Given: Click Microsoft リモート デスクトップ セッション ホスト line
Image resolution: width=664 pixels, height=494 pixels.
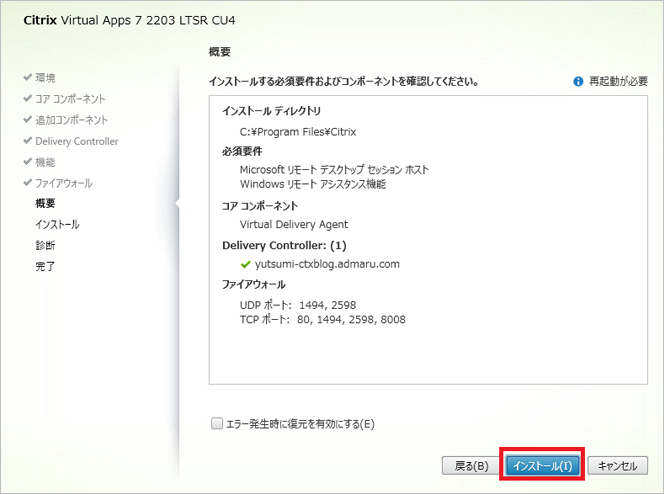Looking at the screenshot, I should click(x=335, y=170).
